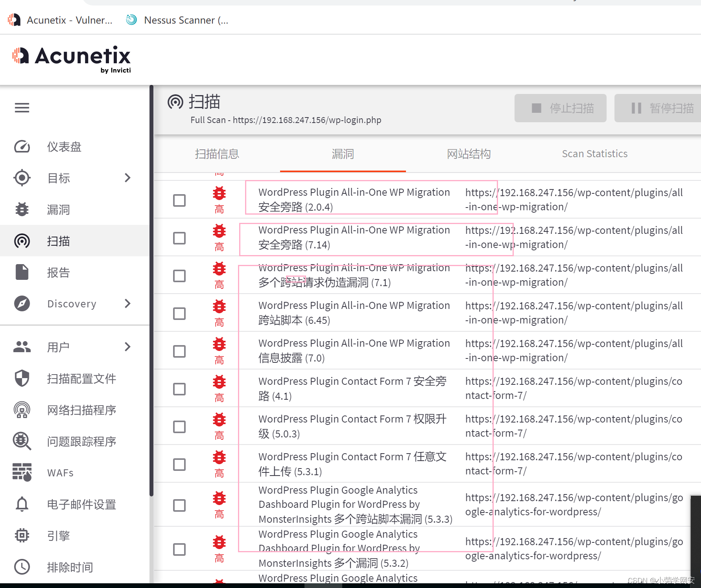701x588 pixels.
Task: Click the high-severity bug icon for Contact Form 7 任意文件上传
Action: [219, 458]
